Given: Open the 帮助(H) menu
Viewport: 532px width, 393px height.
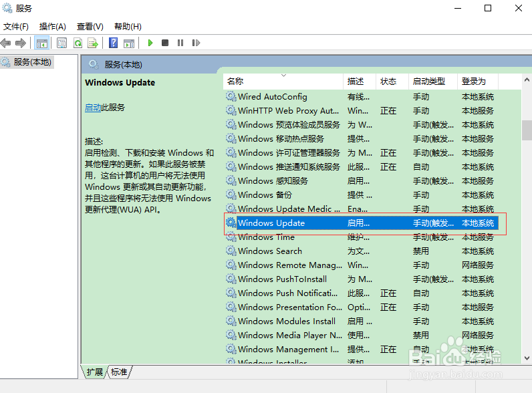Looking at the screenshot, I should (x=128, y=27).
